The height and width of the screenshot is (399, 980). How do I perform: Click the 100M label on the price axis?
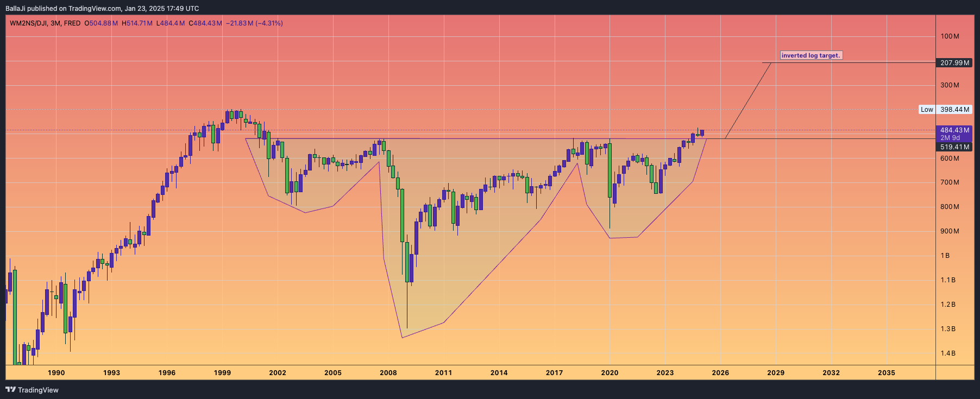tap(950, 36)
